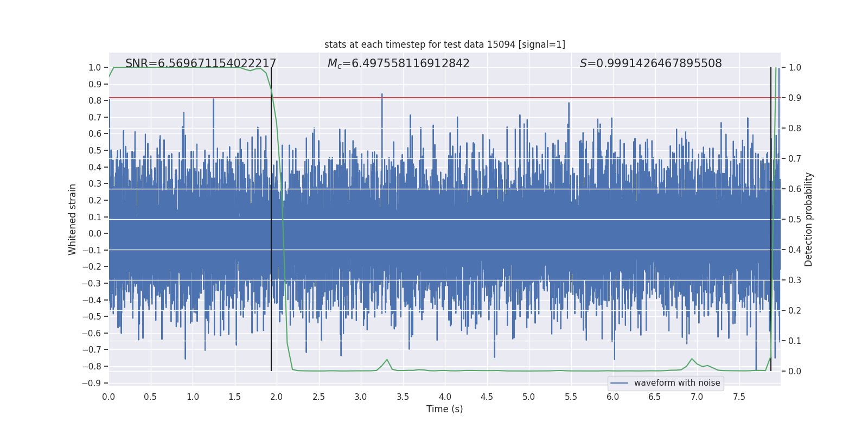Click the 0.0 tick label on the time axis
This screenshot has width=868, height=434.
(x=108, y=397)
